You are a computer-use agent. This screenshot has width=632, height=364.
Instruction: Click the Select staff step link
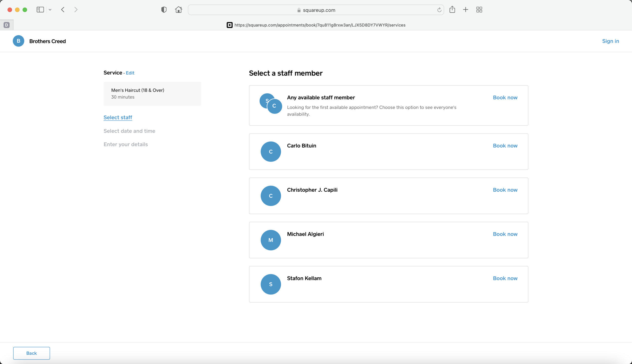point(118,118)
